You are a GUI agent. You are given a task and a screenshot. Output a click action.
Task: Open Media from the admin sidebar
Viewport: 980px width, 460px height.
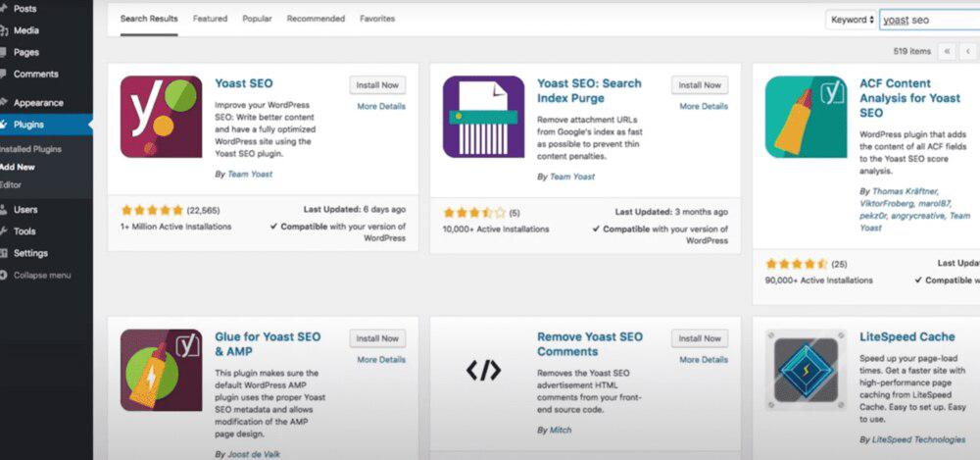click(x=26, y=30)
